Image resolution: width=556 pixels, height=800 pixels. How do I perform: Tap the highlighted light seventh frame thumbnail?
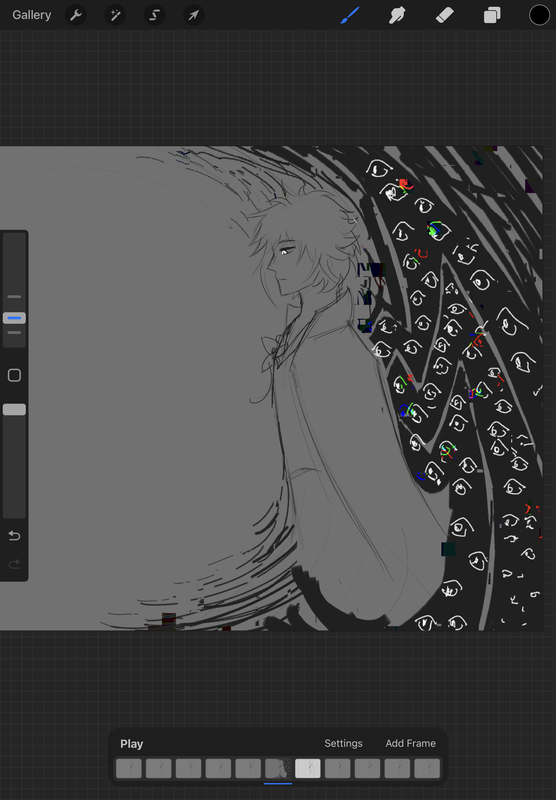[x=308, y=768]
